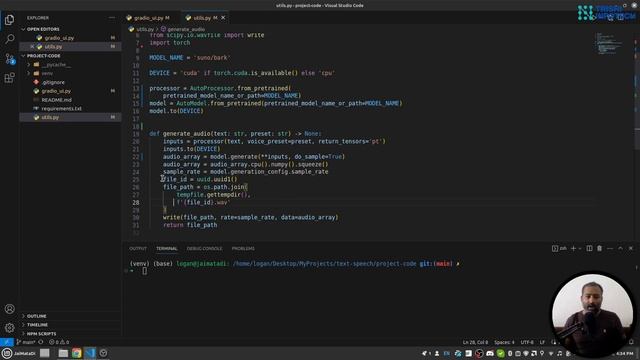
Task: Open the Search view in activity bar
Action: (9, 39)
